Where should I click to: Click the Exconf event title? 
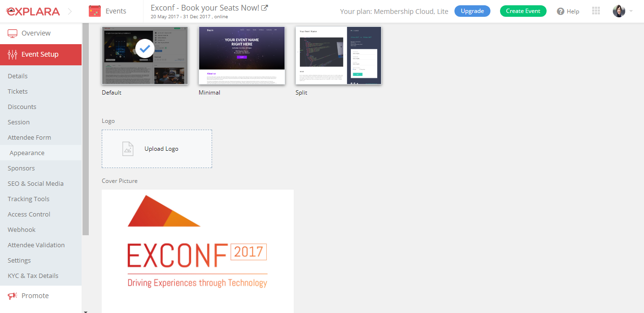coord(205,8)
